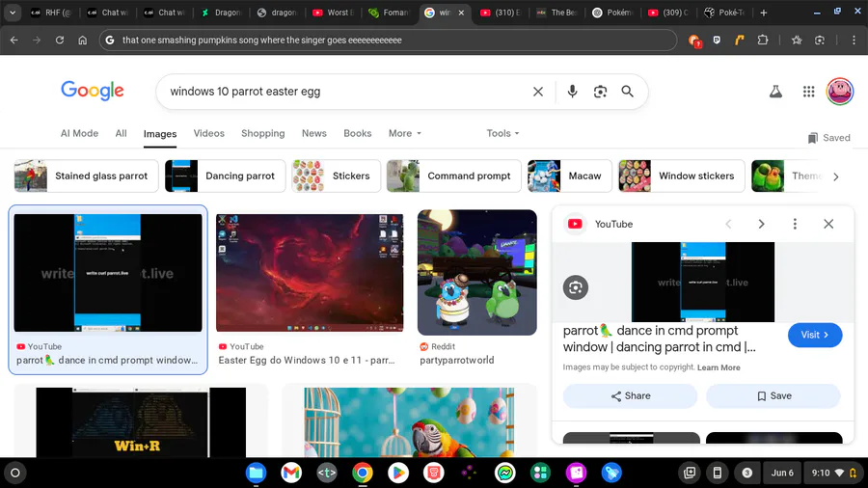Open the Learn More copyright link

click(719, 367)
